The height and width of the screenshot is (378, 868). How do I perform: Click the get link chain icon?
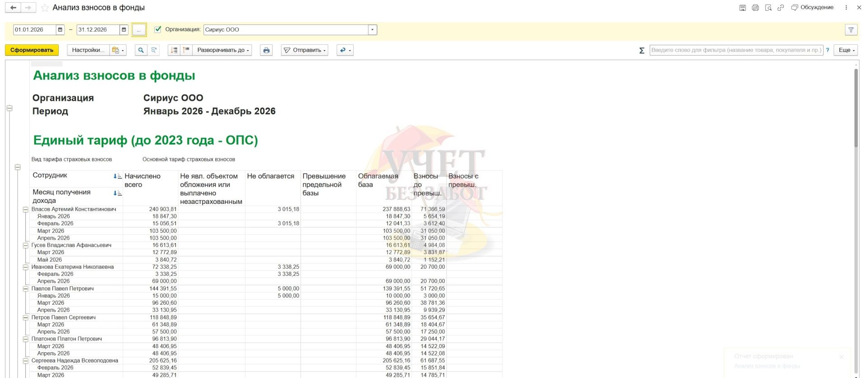[780, 8]
